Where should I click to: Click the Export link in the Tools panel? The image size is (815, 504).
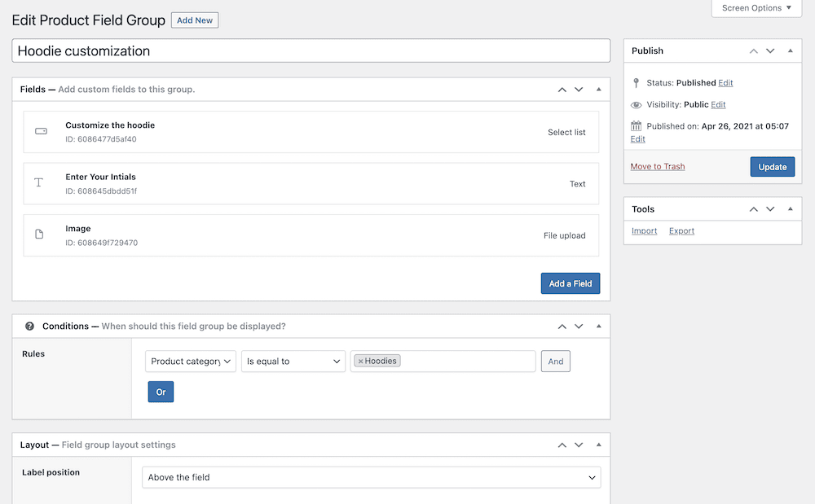click(681, 230)
